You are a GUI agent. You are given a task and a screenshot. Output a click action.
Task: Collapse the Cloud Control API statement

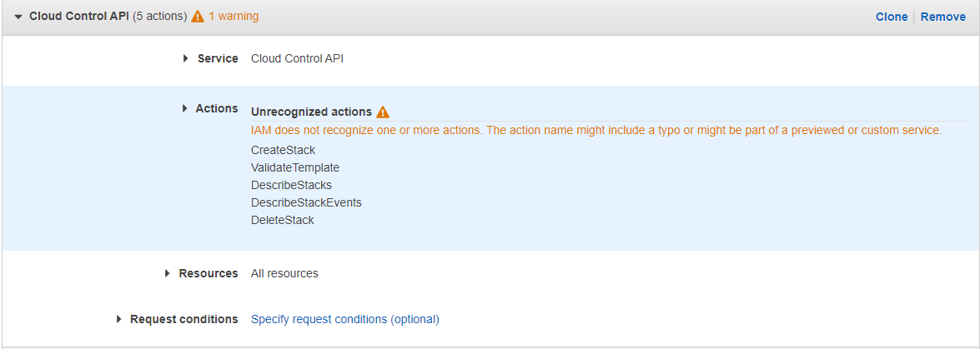point(18,17)
